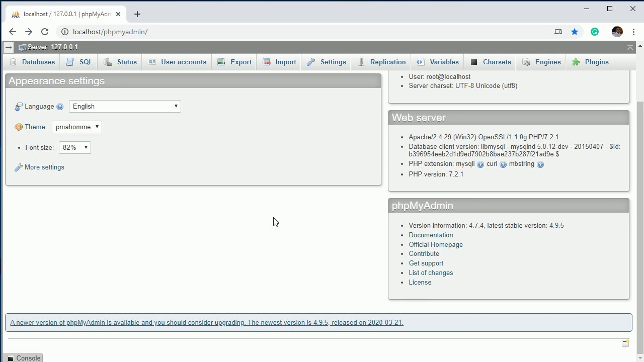The image size is (644, 362).
Task: Click the Import tab icon
Action: point(267,62)
